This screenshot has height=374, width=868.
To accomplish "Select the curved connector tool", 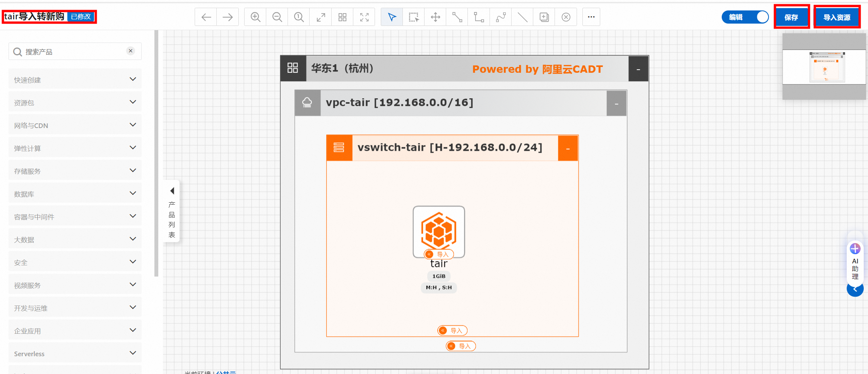I will 501,17.
